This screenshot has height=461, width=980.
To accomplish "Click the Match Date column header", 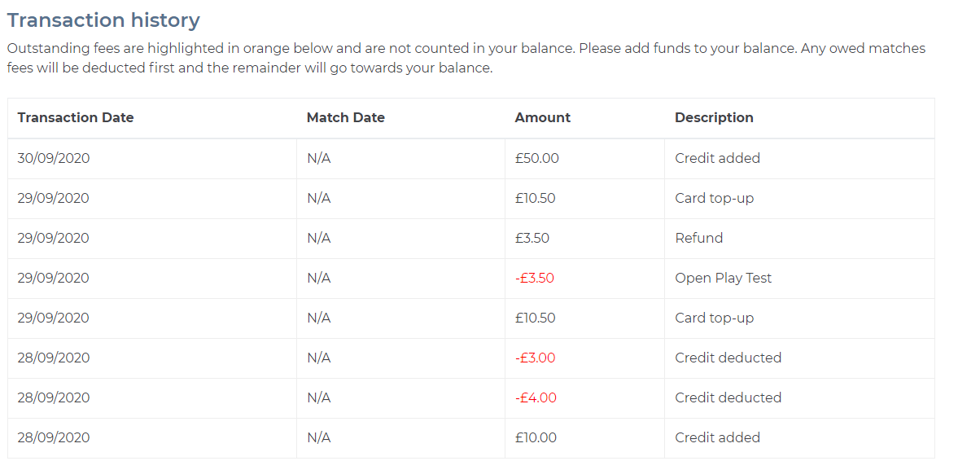I will 345,117.
